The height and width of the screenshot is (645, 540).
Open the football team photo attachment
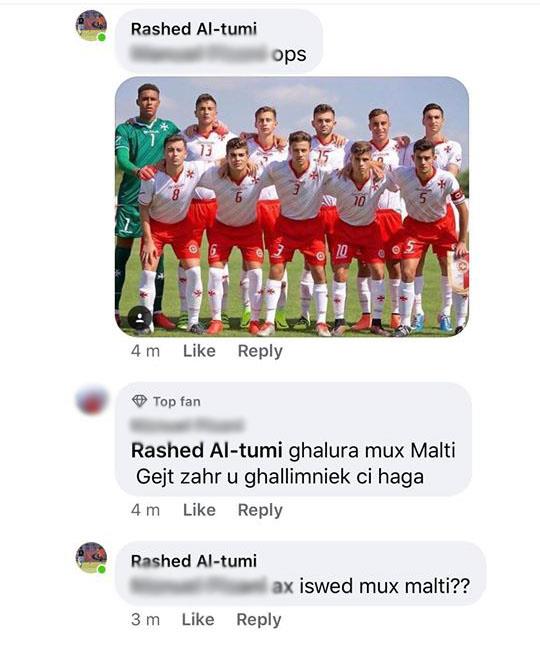click(x=292, y=206)
